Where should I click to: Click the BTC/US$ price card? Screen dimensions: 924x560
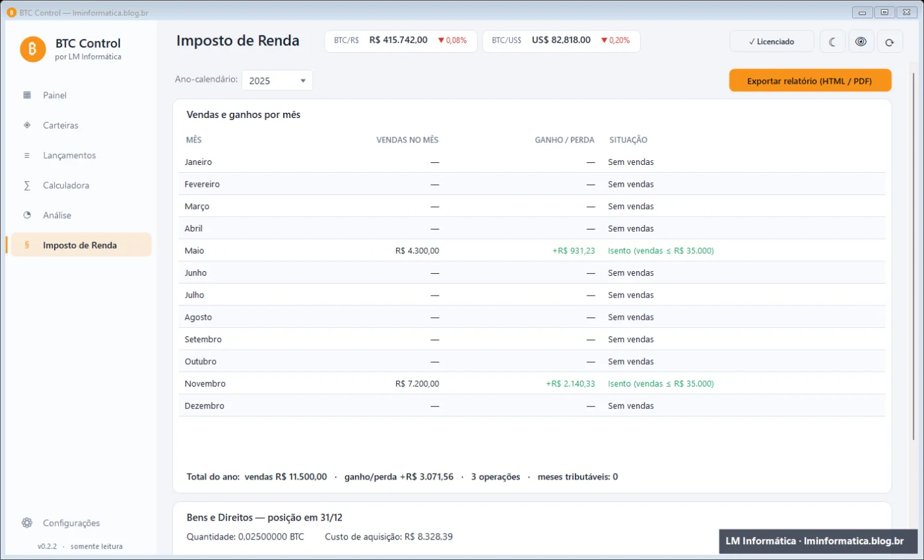click(x=561, y=40)
